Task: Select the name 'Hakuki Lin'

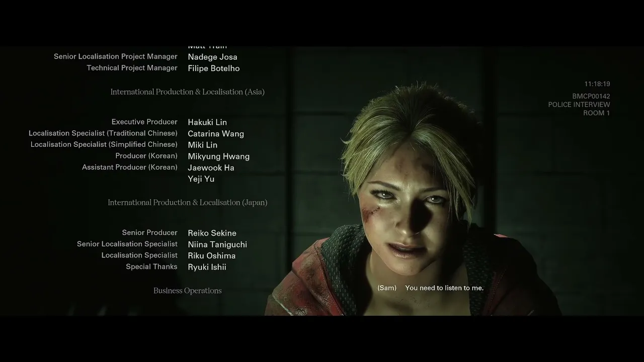Action: coord(207,122)
